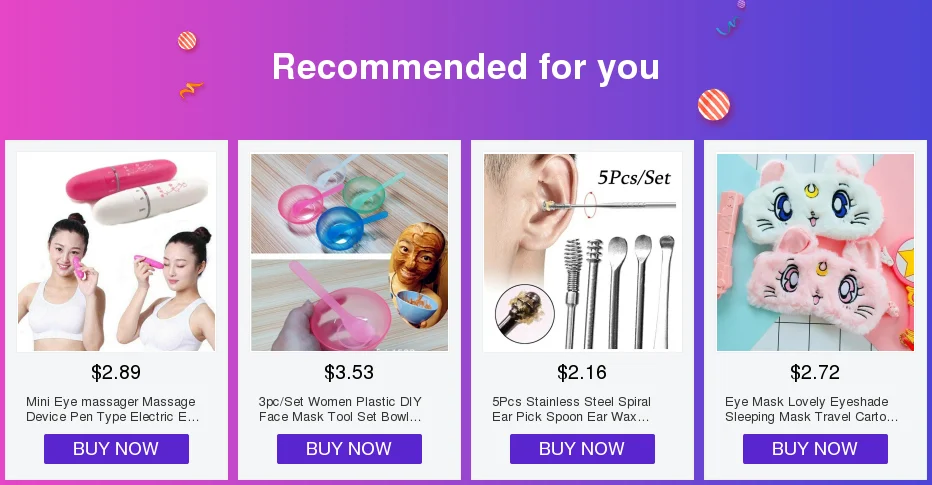Click BUY NOW under the Mini Eye massager
Viewport: 932px width, 485px height.
click(x=116, y=449)
